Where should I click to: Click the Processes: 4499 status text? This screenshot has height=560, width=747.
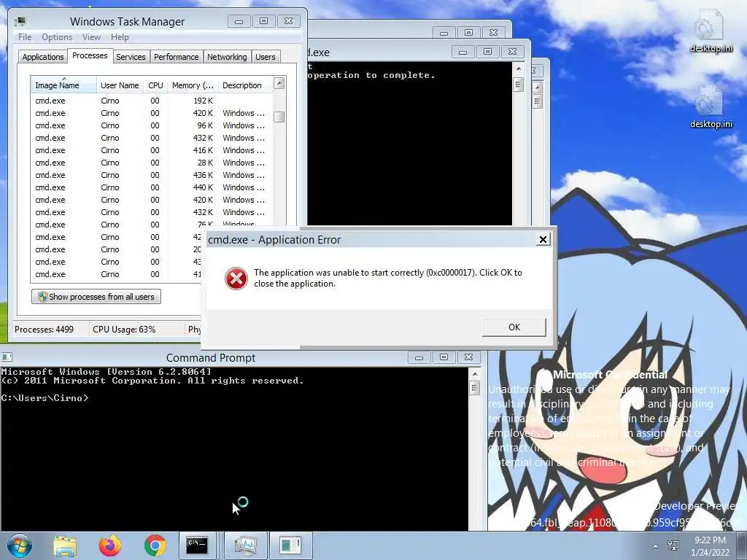click(x=44, y=330)
